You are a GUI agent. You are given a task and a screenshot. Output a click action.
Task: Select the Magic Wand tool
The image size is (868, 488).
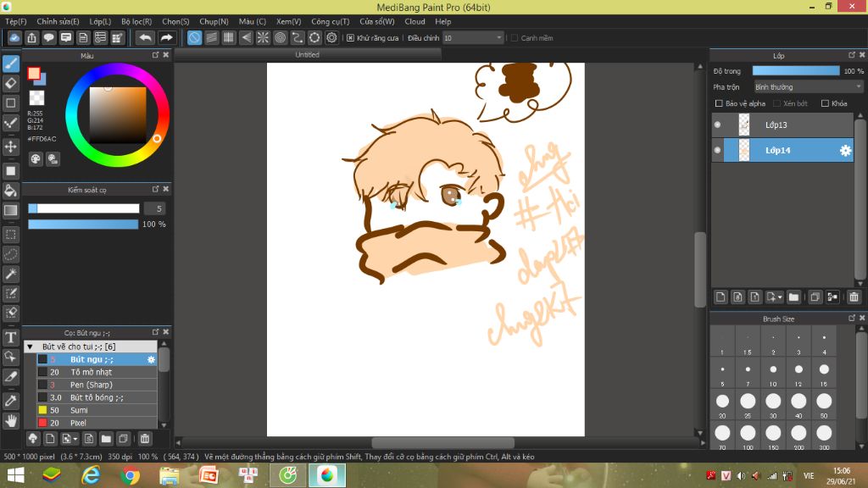point(10,274)
